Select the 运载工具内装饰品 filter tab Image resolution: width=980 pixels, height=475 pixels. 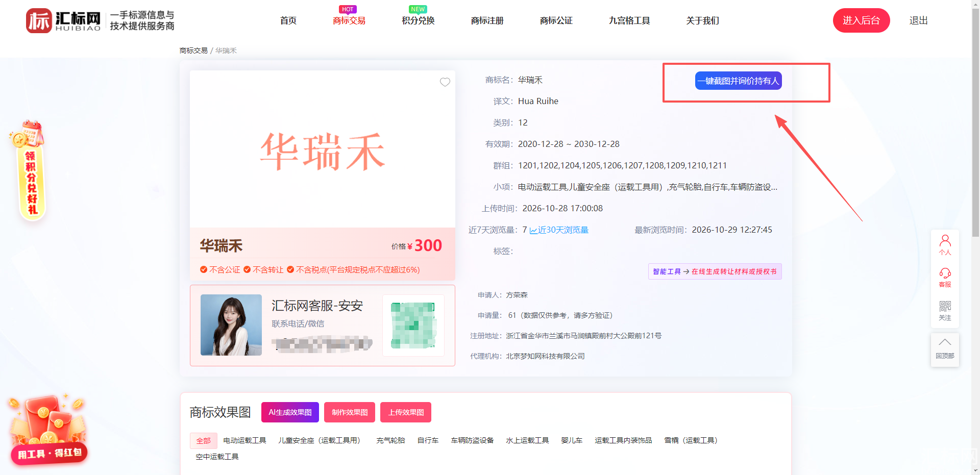click(x=623, y=440)
